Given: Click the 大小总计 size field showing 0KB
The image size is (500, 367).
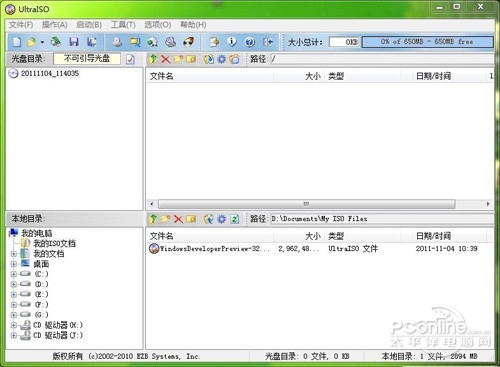Looking at the screenshot, I should (344, 42).
